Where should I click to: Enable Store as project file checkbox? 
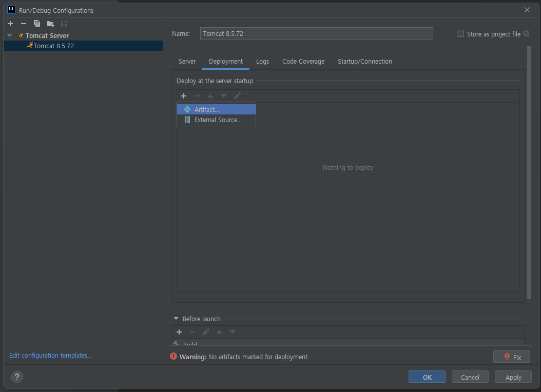(x=460, y=33)
